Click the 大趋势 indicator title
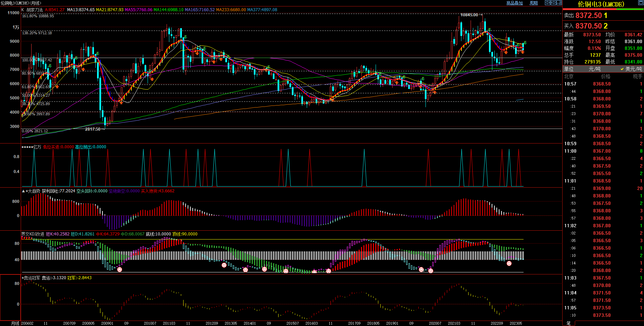The height and width of the screenshot is (326, 644). tap(34, 191)
